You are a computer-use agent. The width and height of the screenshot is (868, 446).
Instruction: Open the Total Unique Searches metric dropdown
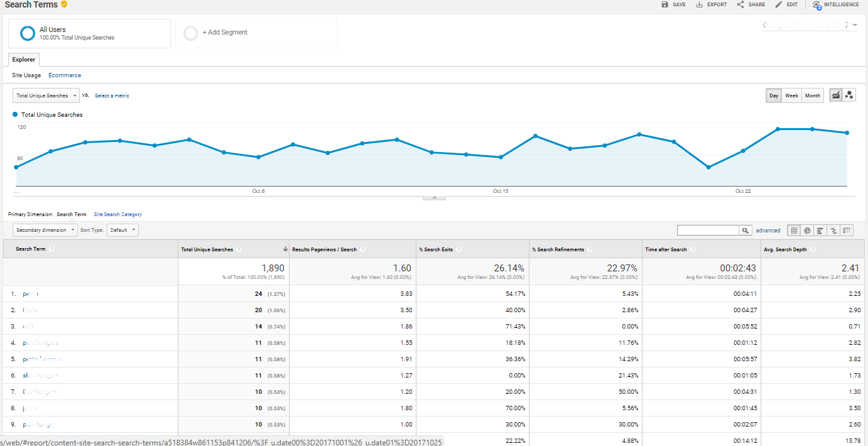pyautogui.click(x=45, y=95)
